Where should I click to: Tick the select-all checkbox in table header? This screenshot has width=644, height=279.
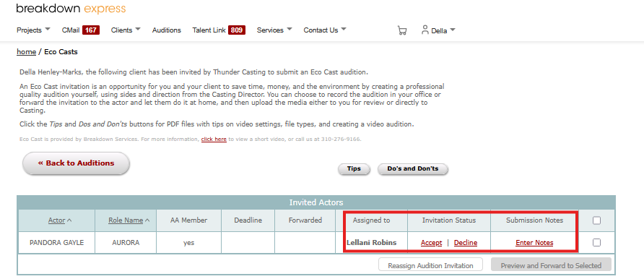point(597,220)
